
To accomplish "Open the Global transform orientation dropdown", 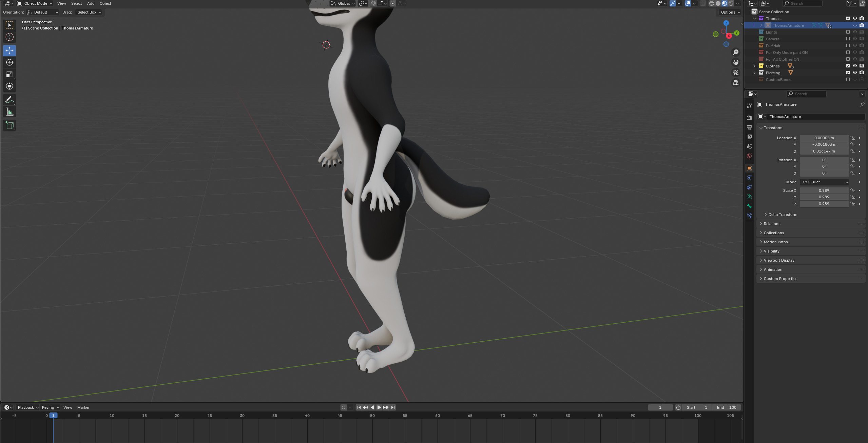I will [343, 3].
